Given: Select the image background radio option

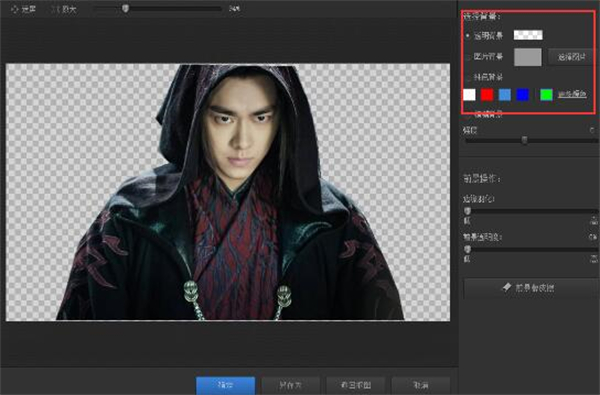Looking at the screenshot, I should coord(468,57).
